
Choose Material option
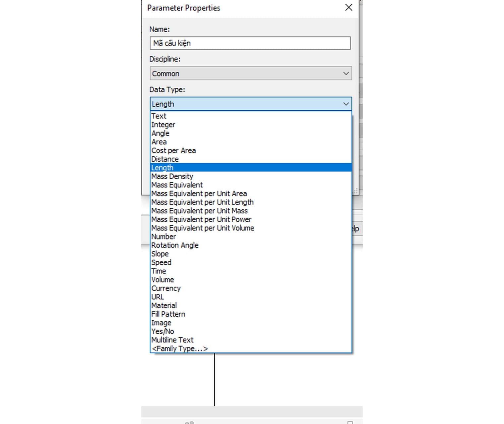pos(251,305)
